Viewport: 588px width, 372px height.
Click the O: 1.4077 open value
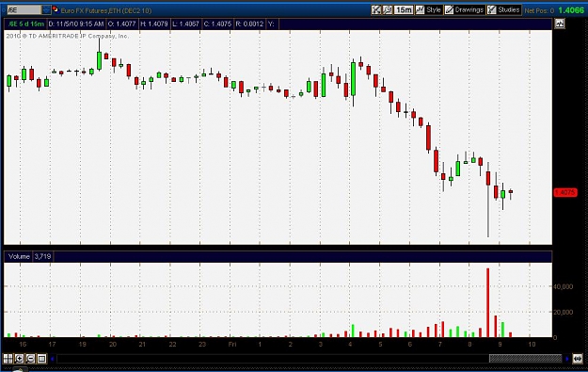(x=122, y=24)
